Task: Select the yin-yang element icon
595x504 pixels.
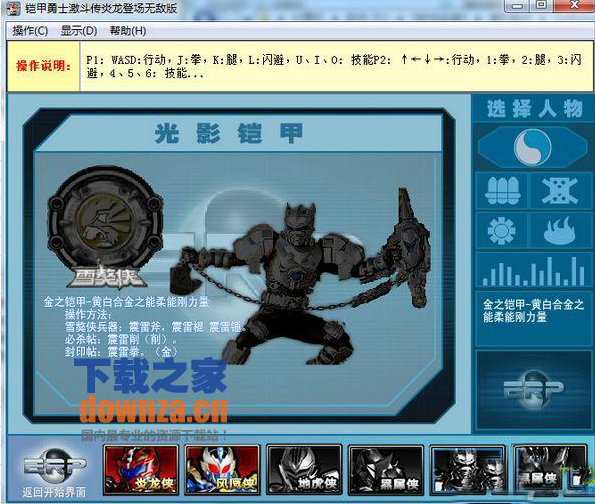Action: tap(532, 147)
